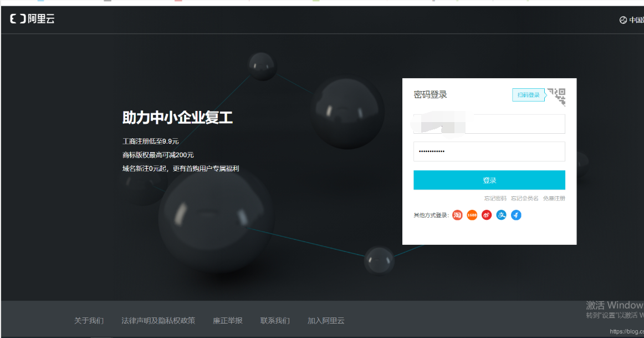Open the globe region icon top right
Image resolution: width=644 pixels, height=338 pixels.
(622, 19)
